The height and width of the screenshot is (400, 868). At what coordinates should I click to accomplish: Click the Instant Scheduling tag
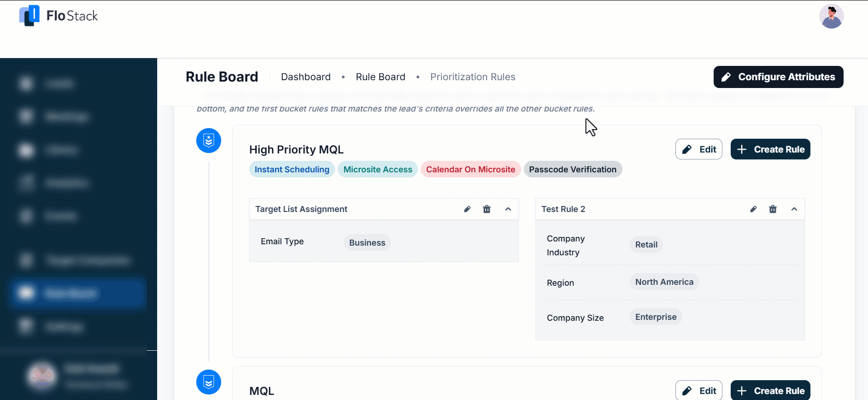[292, 170]
